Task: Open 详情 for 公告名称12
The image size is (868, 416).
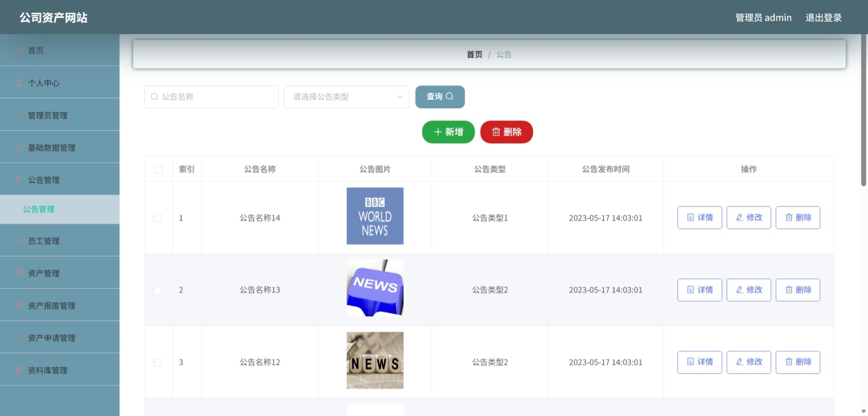Action: (700, 362)
